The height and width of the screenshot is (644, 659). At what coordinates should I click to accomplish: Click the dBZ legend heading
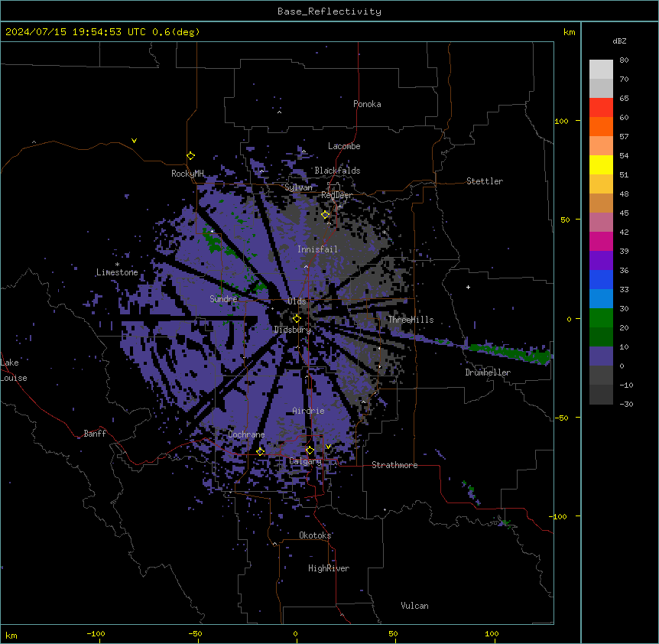[619, 41]
